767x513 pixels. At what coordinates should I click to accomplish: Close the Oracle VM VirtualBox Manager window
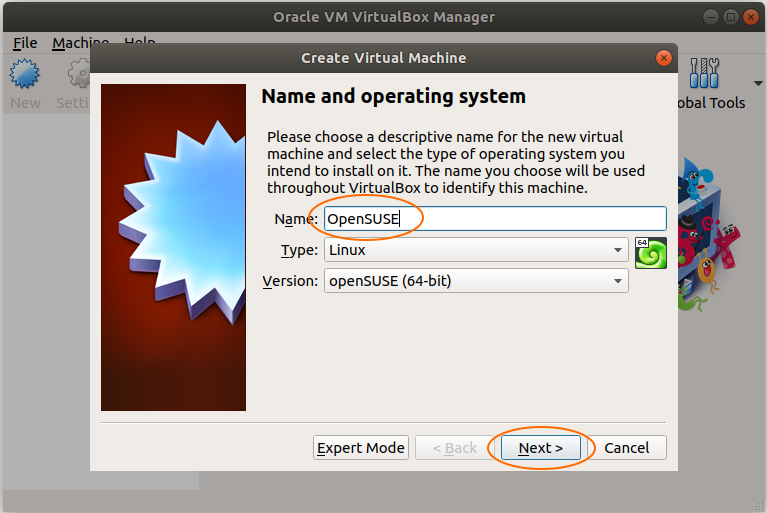click(x=750, y=17)
